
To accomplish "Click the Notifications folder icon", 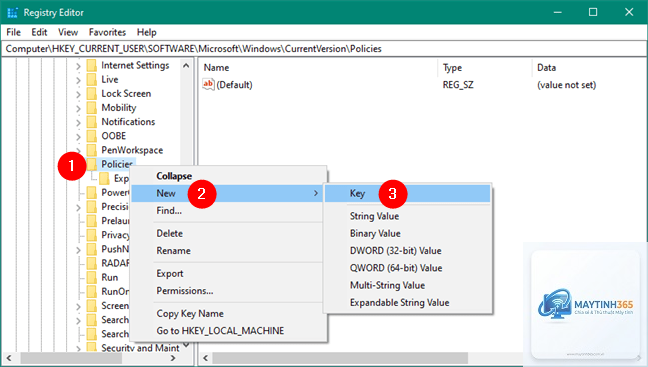I will pos(92,122).
